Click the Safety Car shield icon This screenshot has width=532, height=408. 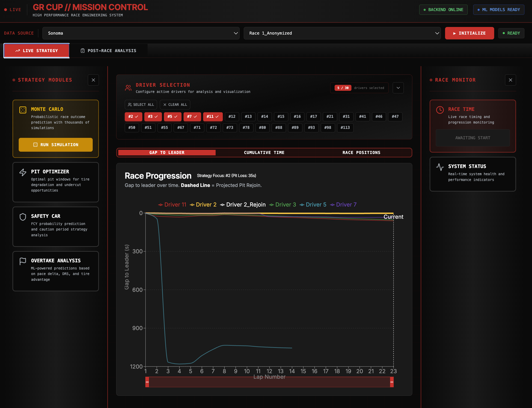point(23,217)
